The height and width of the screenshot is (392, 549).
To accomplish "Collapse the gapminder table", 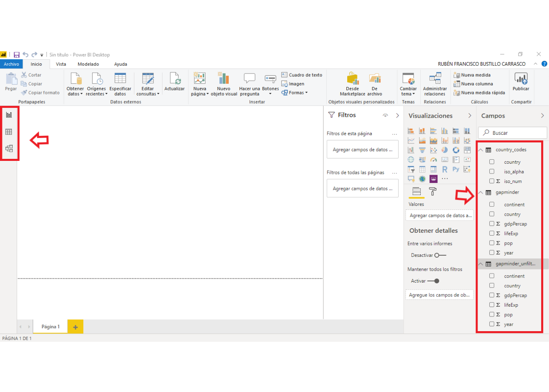I will click(481, 192).
